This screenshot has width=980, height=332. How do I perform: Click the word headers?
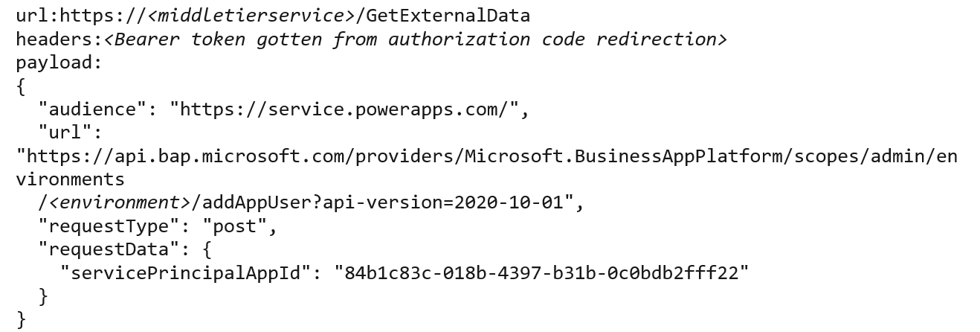click(x=54, y=39)
